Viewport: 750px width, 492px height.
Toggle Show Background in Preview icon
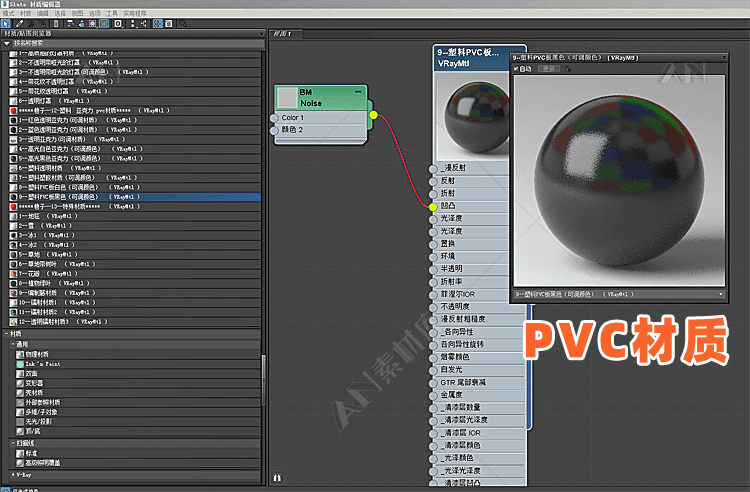point(104,23)
